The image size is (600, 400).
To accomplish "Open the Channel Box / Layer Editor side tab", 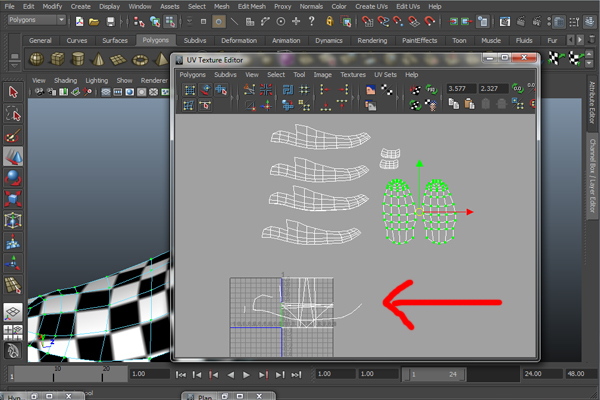I will [592, 176].
